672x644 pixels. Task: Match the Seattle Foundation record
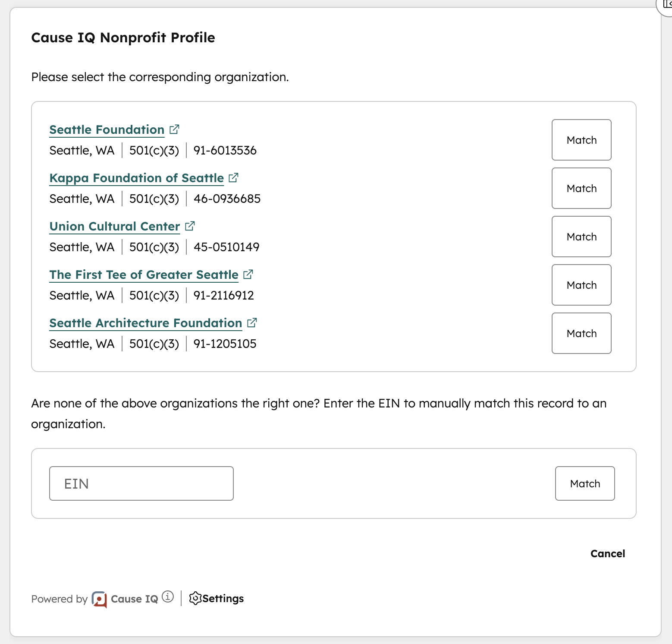pos(581,140)
